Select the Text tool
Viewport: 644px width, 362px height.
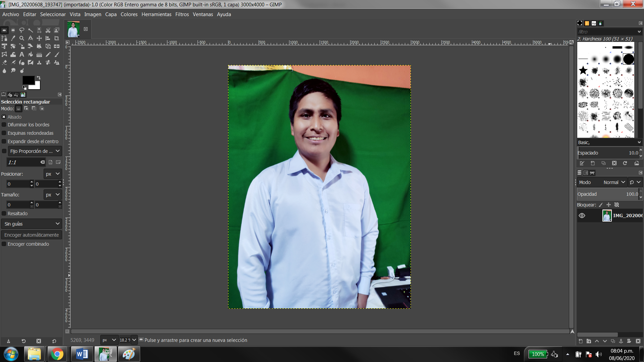coord(22,54)
